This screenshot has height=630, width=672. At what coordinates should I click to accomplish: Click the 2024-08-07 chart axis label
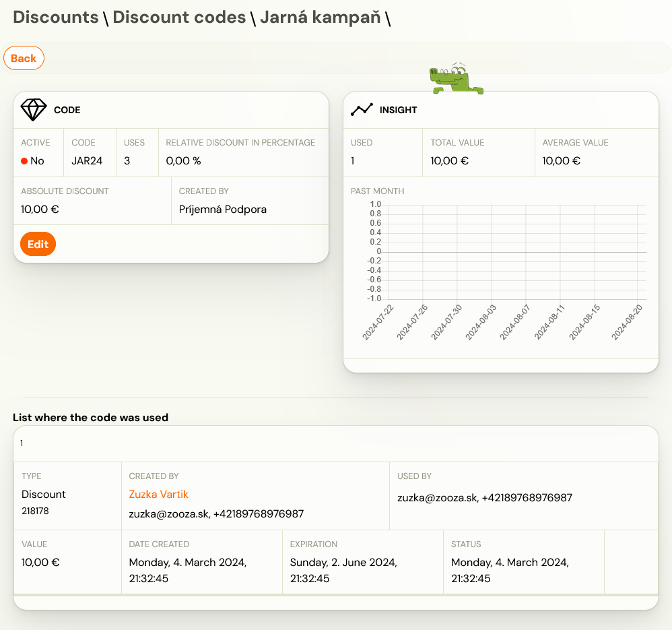(x=514, y=323)
